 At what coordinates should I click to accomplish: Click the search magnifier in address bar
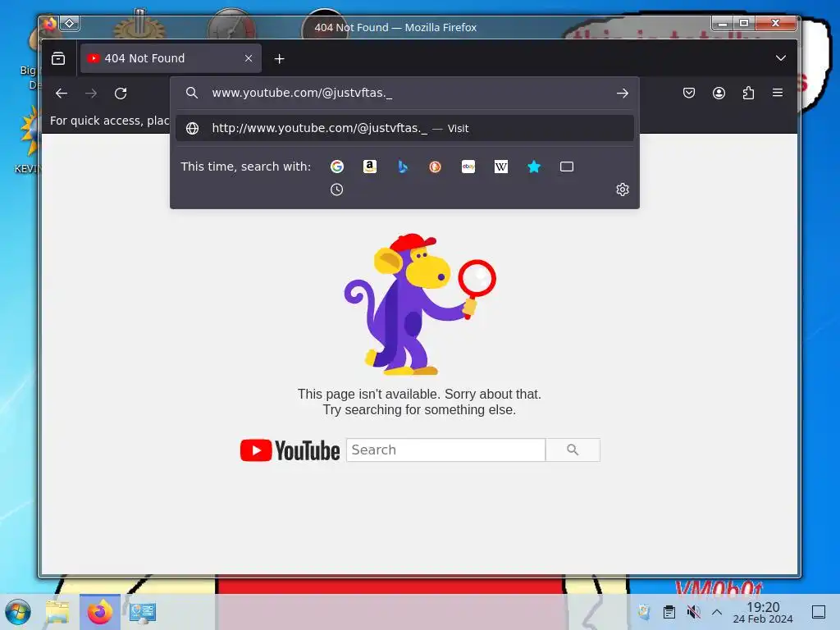tap(192, 93)
